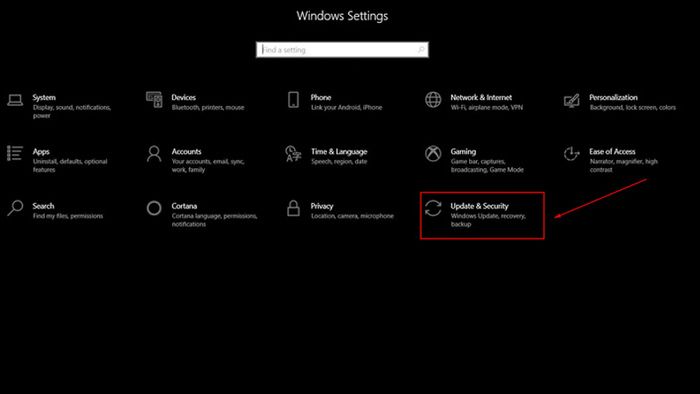Open the Gaming Xbox icon
700x394 pixels.
(x=433, y=153)
